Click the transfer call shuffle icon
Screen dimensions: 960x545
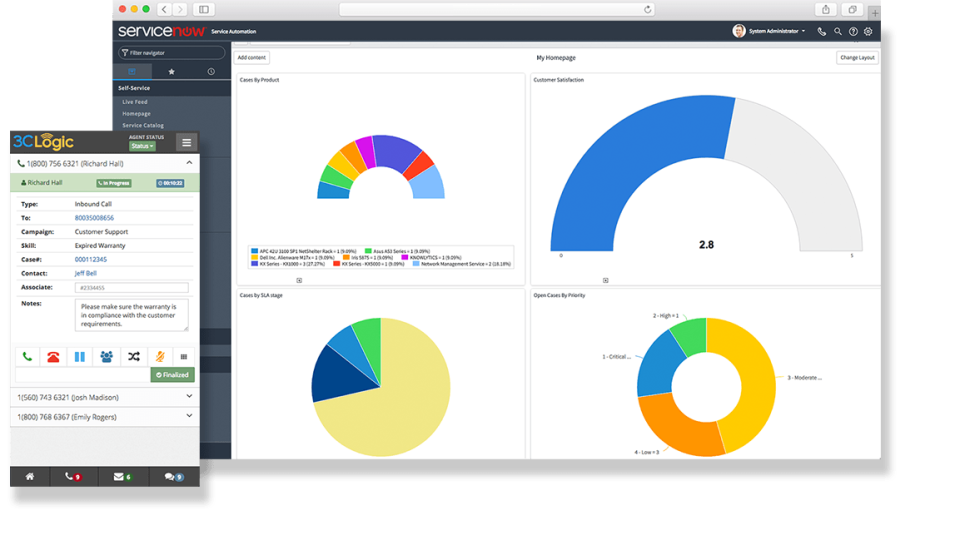134,356
